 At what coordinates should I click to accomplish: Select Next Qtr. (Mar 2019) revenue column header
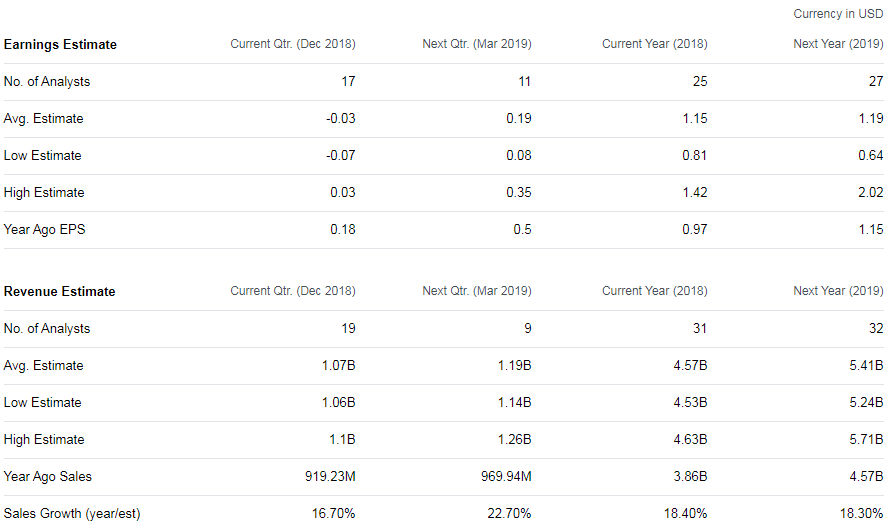tap(477, 291)
